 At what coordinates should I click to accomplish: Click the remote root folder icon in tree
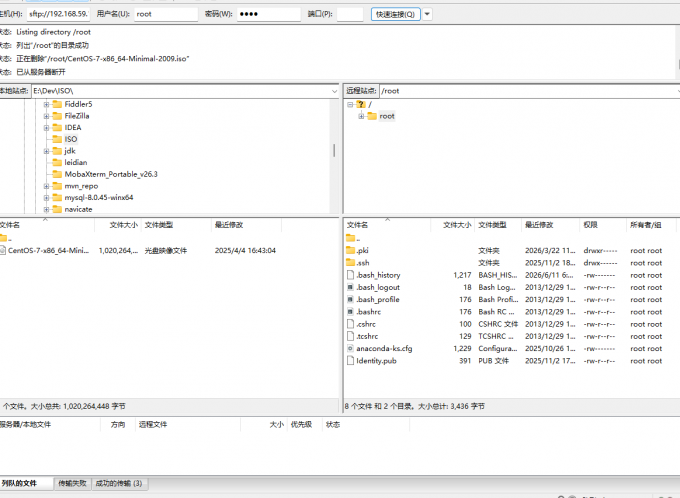(x=372, y=116)
